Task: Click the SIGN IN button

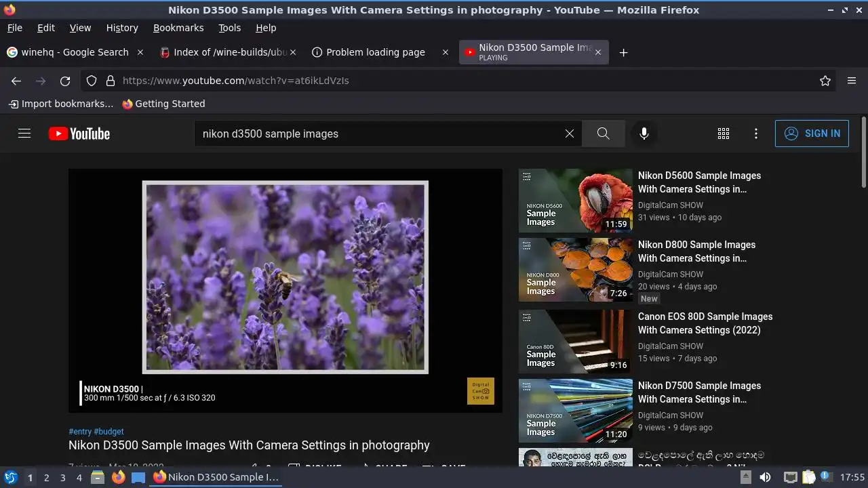Action: (x=812, y=134)
